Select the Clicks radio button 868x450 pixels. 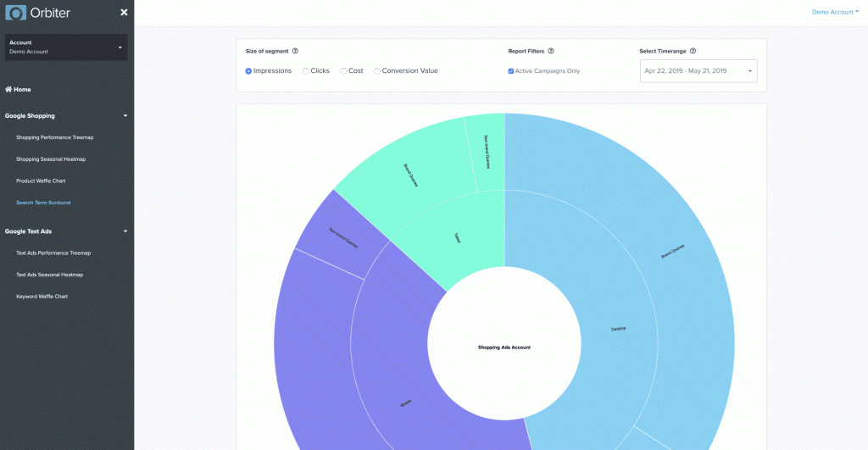(x=305, y=71)
